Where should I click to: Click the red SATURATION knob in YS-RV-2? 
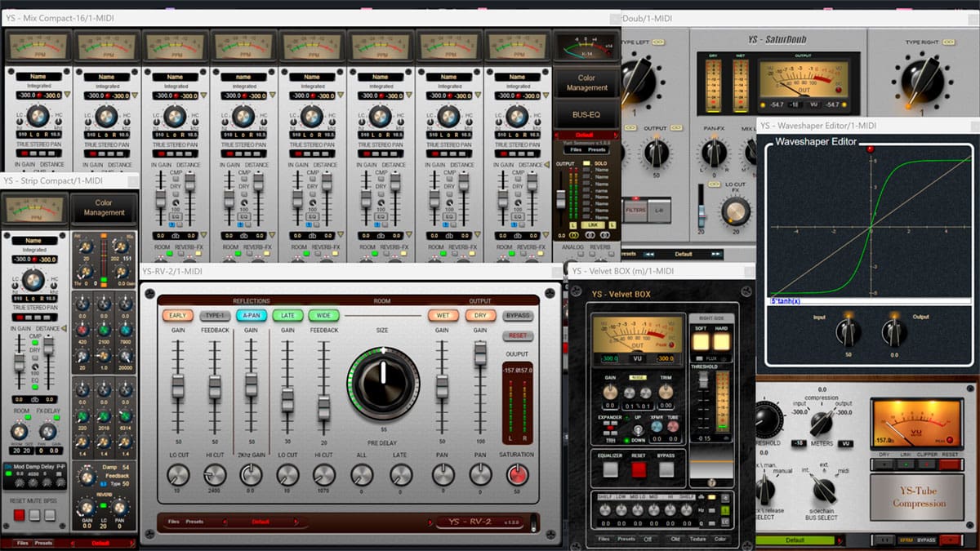pyautogui.click(x=517, y=474)
